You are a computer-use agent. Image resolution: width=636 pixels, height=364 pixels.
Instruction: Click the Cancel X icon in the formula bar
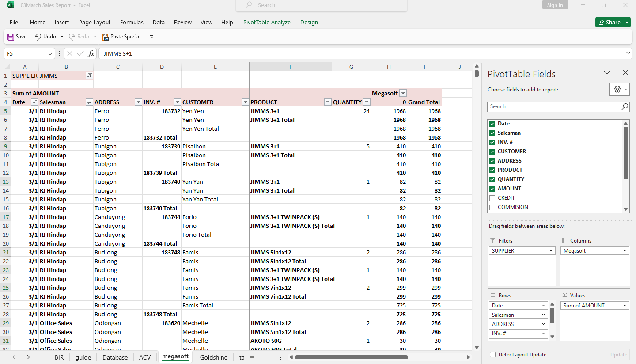pos(69,53)
